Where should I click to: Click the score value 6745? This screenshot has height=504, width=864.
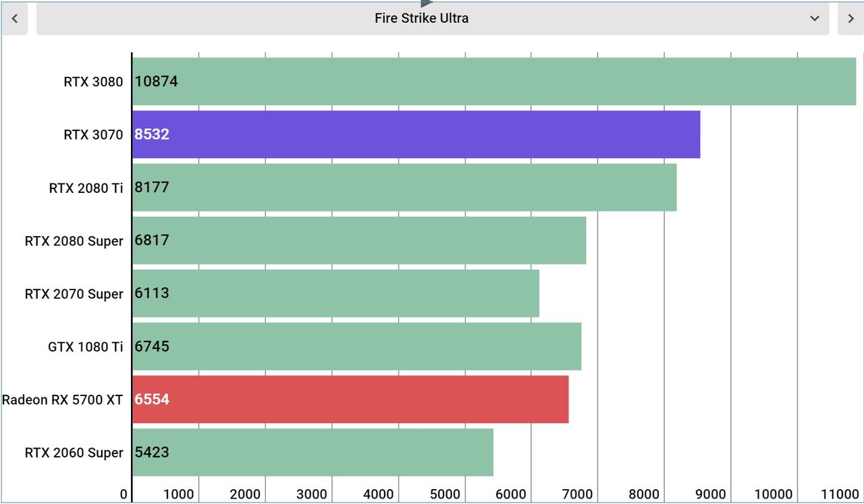tap(152, 346)
